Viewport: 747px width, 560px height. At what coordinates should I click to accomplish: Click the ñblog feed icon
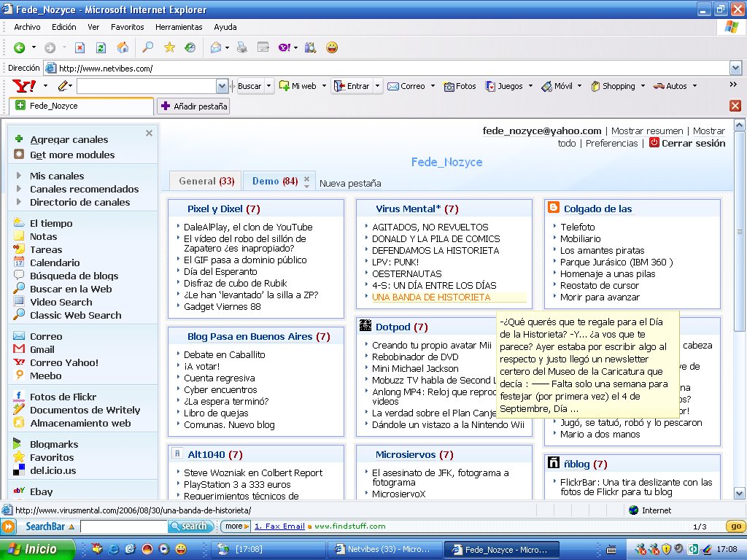pyautogui.click(x=554, y=462)
